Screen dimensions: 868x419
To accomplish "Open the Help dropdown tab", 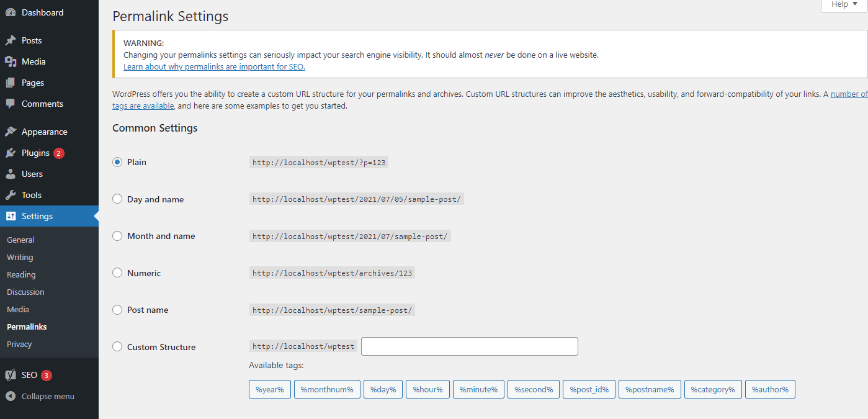I will pyautogui.click(x=844, y=5).
